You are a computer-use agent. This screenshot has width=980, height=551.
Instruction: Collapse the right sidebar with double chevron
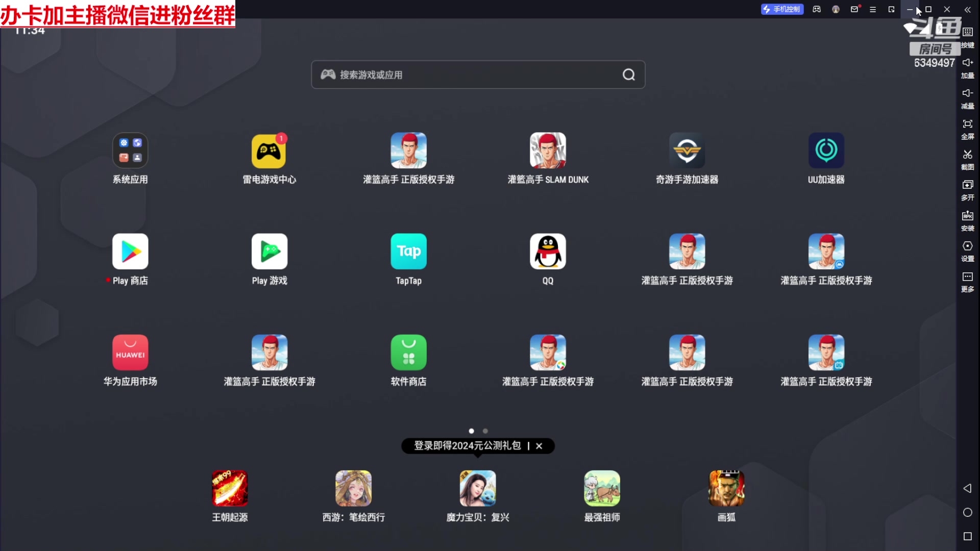click(x=967, y=9)
